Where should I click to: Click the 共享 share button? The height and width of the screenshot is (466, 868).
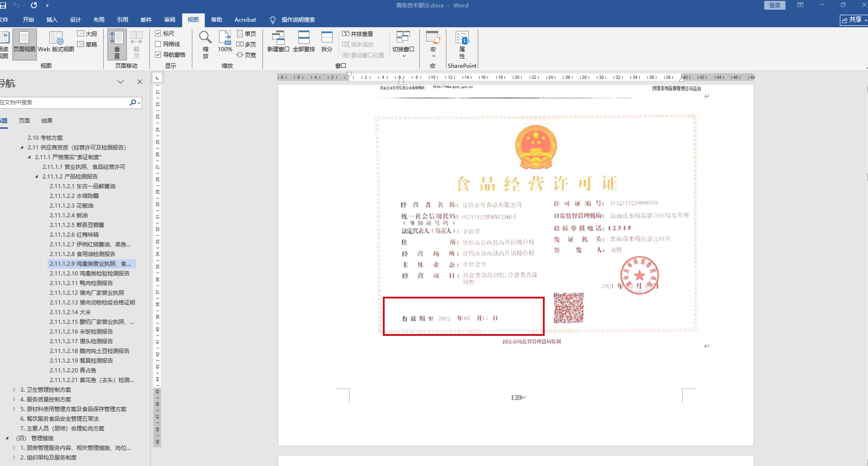click(x=854, y=20)
